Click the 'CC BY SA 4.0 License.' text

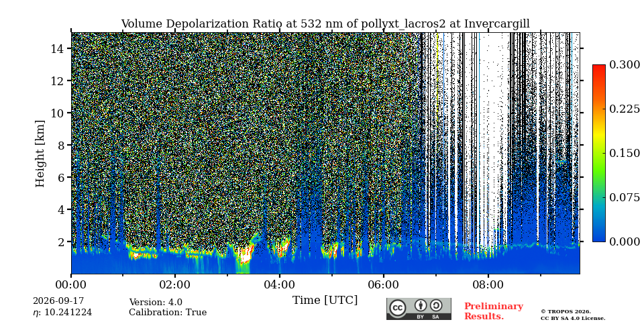tap(573, 318)
